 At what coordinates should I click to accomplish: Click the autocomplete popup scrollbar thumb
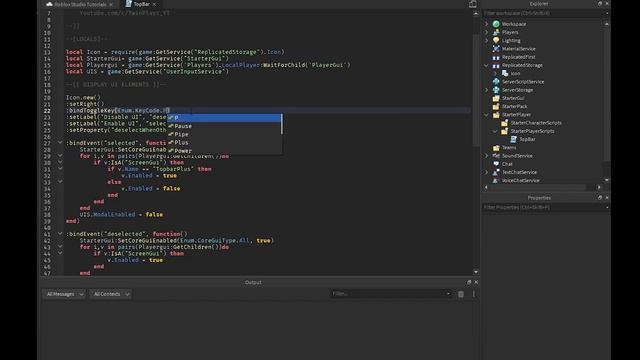(282, 124)
